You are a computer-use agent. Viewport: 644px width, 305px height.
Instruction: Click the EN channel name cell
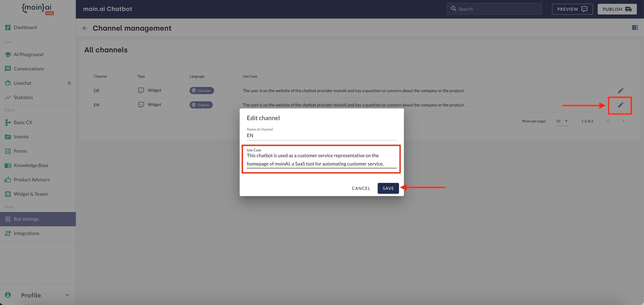96,105
